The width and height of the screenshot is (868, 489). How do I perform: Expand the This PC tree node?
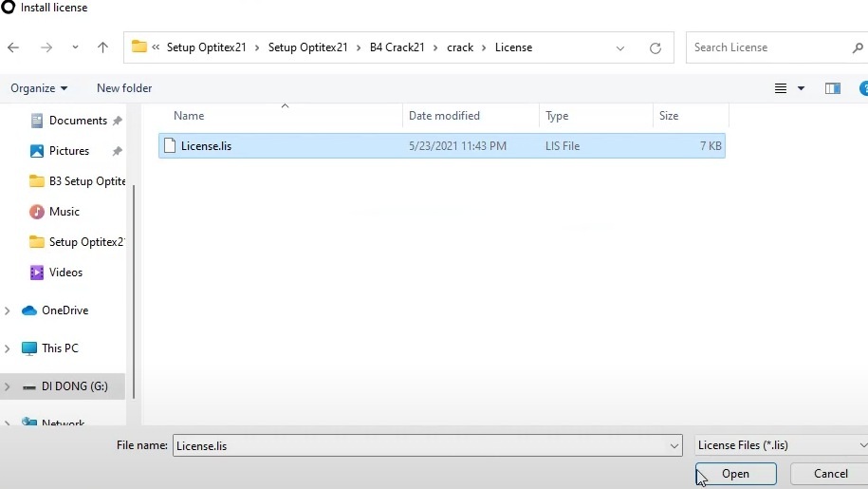tap(9, 348)
